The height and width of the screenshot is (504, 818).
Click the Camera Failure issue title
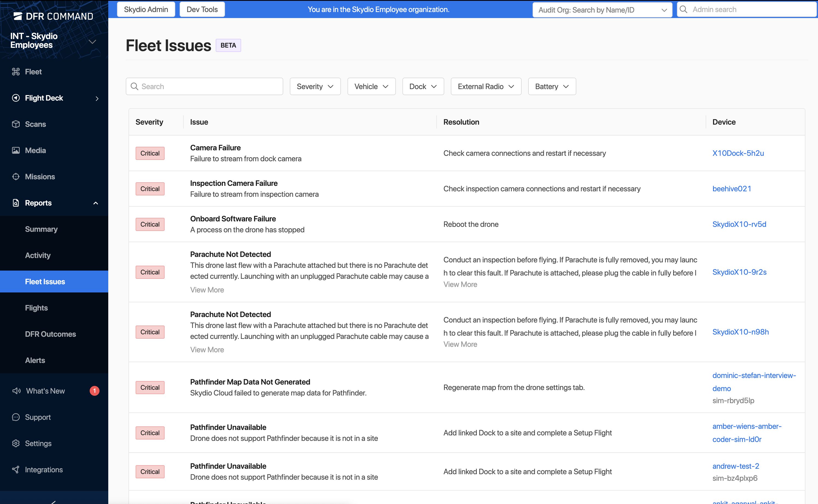coord(215,148)
